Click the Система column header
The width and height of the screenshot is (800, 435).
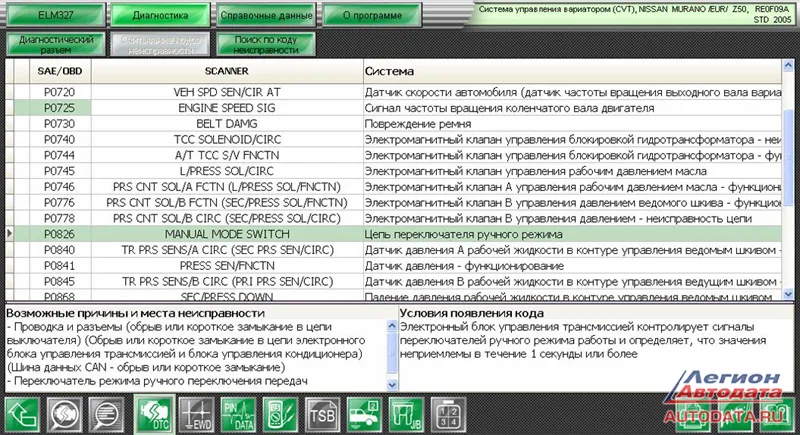click(572, 71)
